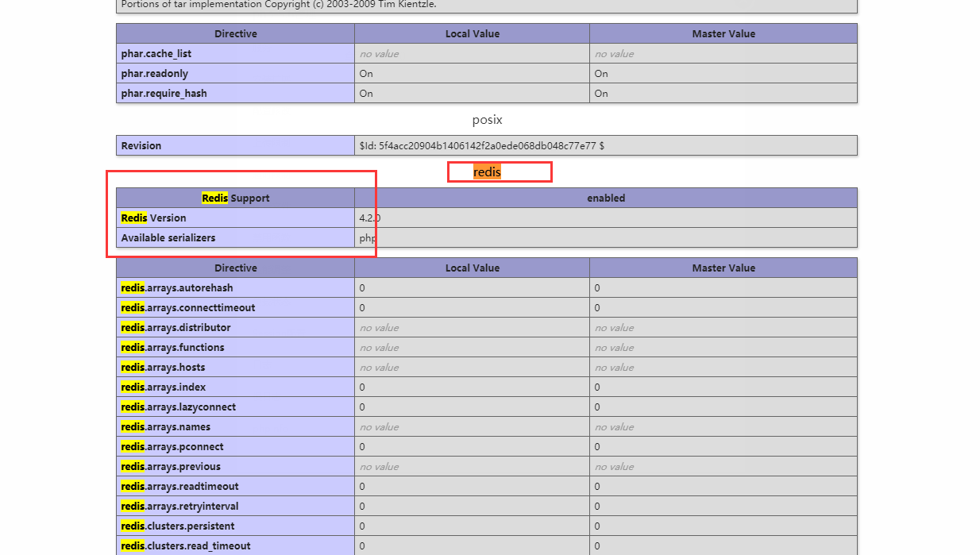Image resolution: width=980 pixels, height=555 pixels.
Task: Click the "Directive" header of the redis table
Action: tap(235, 268)
